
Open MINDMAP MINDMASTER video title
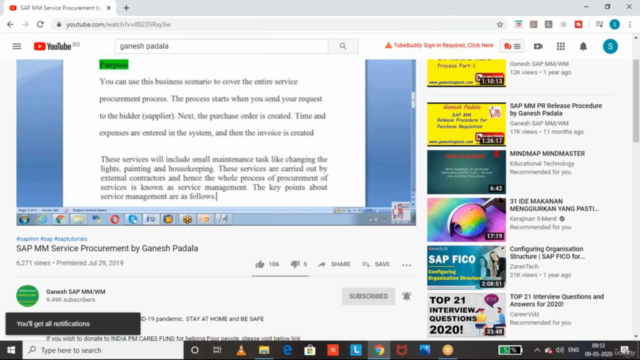pyautogui.click(x=547, y=153)
